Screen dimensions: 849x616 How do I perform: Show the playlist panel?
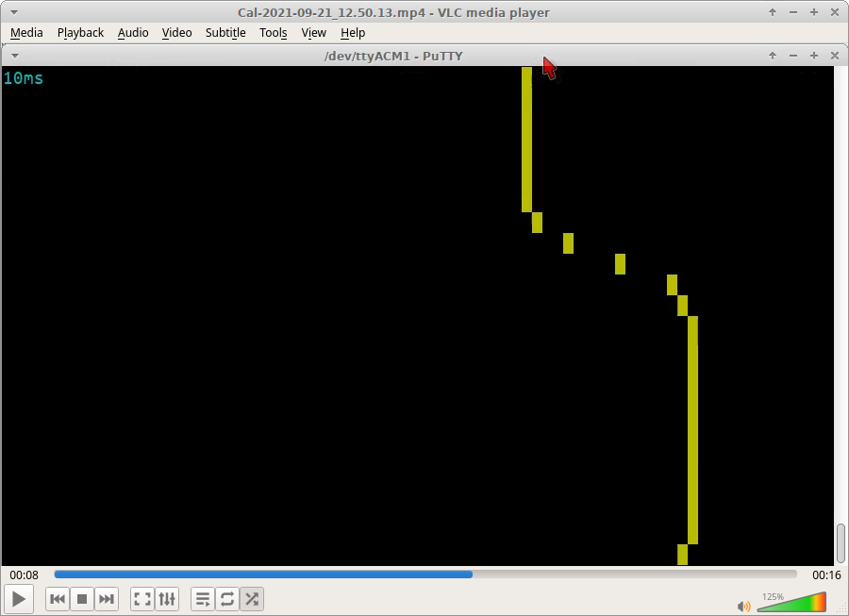(x=203, y=599)
